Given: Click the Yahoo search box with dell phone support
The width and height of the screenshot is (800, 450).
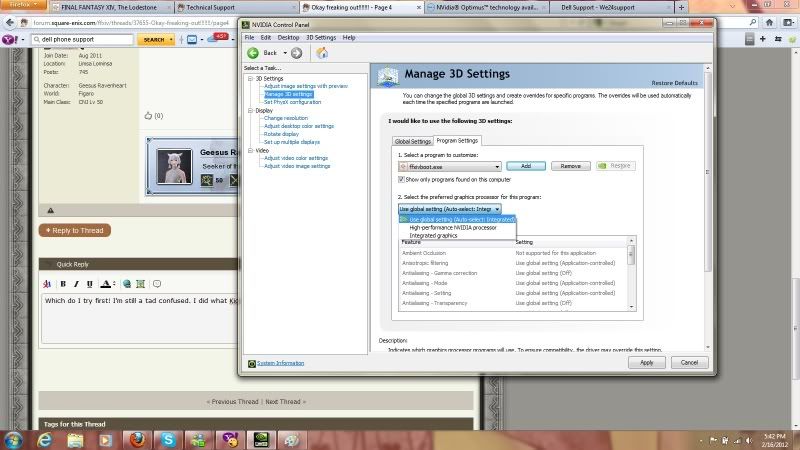Looking at the screenshot, I should click(x=82, y=39).
